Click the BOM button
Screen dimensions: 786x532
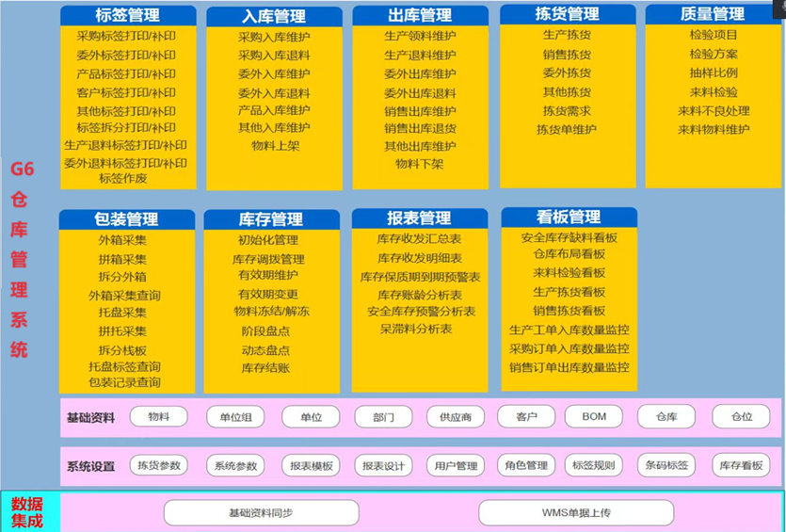(x=594, y=416)
